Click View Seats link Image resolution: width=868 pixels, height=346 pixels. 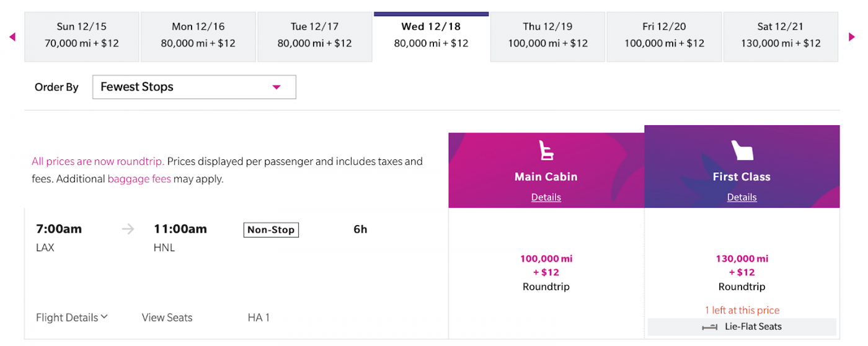(167, 317)
